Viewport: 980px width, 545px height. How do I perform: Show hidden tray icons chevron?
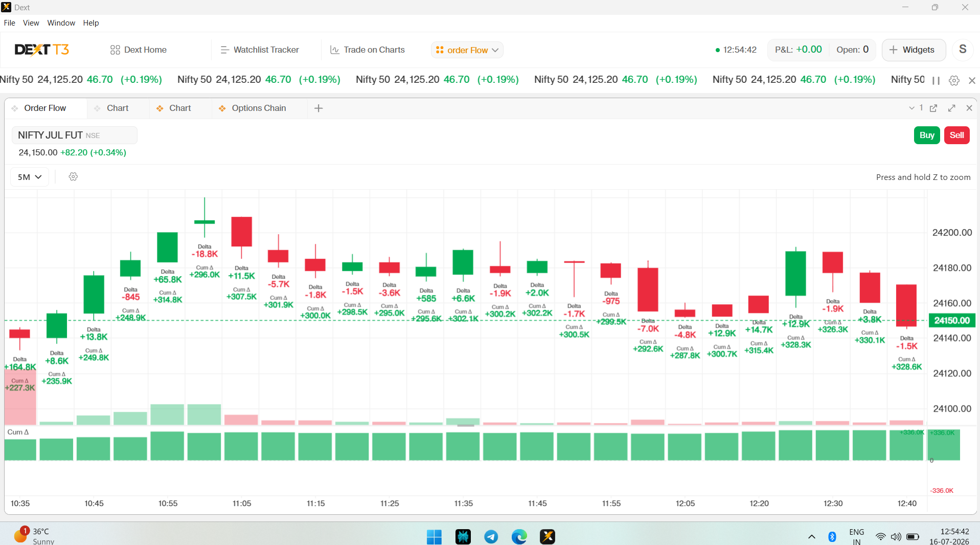[811, 536]
